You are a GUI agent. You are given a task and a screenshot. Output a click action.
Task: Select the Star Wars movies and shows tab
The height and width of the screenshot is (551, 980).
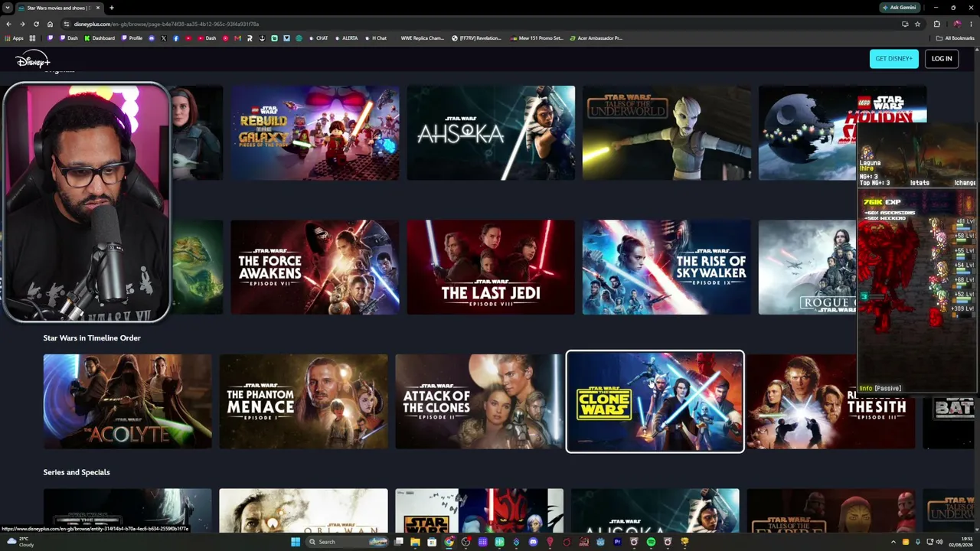[x=58, y=8]
